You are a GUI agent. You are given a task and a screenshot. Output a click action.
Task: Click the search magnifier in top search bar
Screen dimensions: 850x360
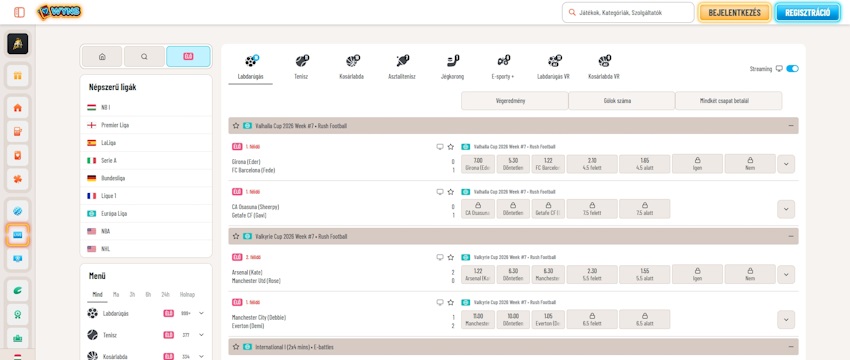tap(571, 12)
